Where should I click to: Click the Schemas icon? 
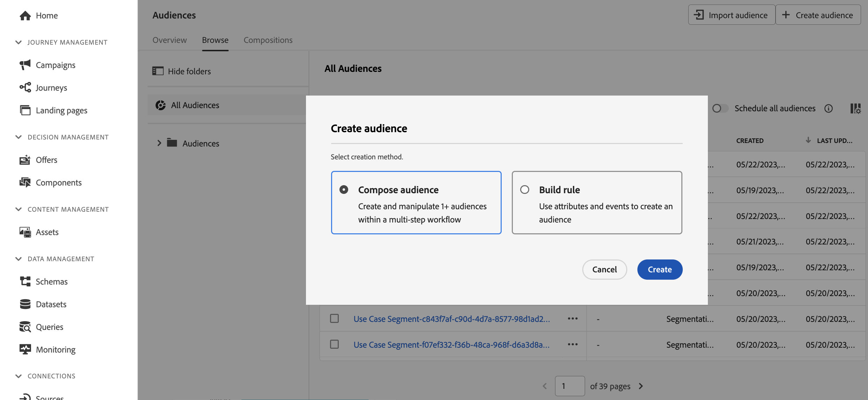[25, 281]
